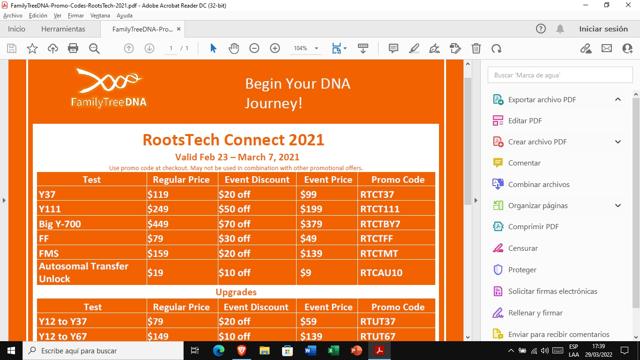Print the document with the printer icon
Viewport: 640px width, 360px height.
pos(73,49)
